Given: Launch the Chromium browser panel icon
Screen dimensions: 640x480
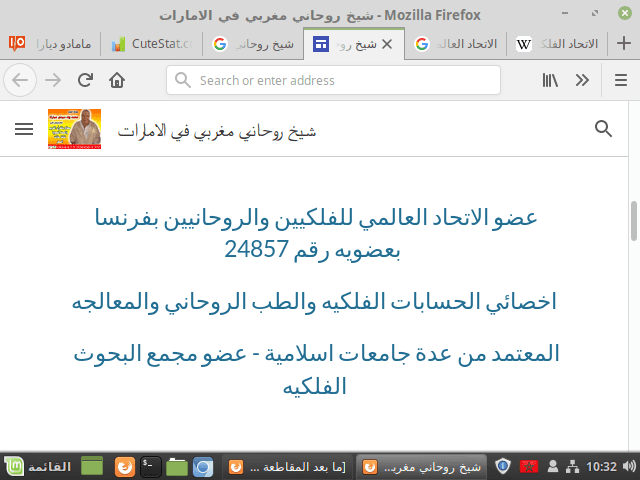Looking at the screenshot, I should click(x=203, y=467).
